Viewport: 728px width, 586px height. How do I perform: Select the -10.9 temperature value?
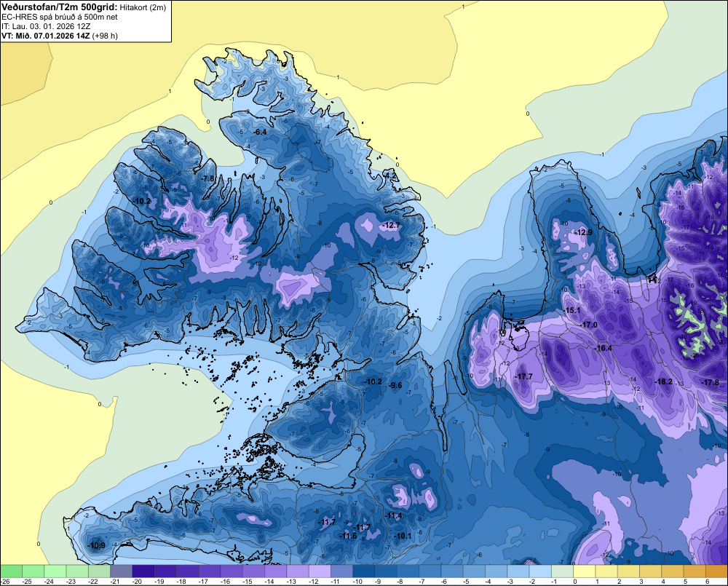point(97,545)
